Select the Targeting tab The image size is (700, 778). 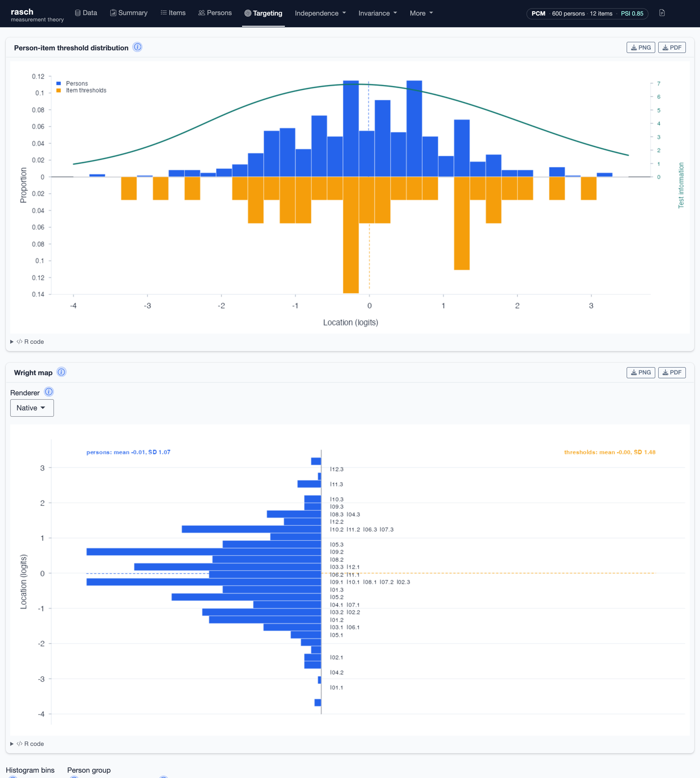point(263,14)
